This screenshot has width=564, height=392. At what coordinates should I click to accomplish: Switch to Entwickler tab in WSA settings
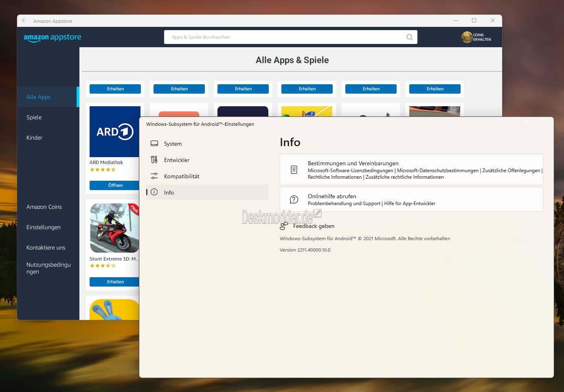(207, 160)
